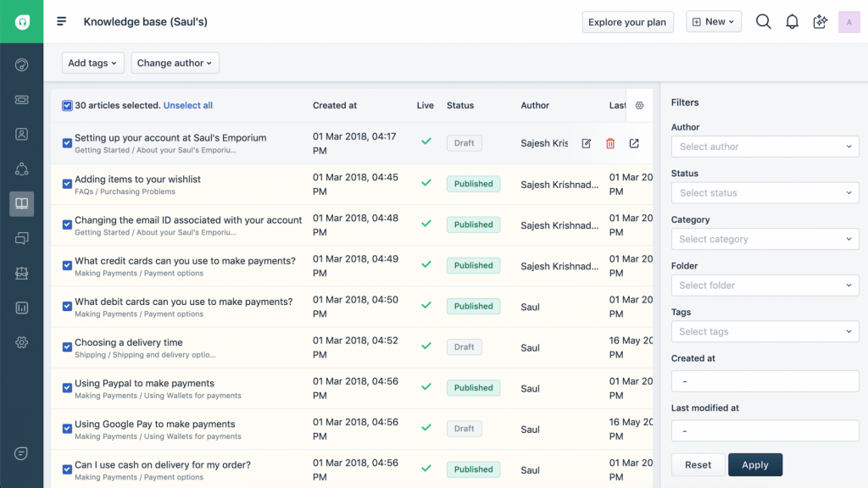Click the edit pencil icon in first row
The height and width of the screenshot is (488, 868).
[587, 144]
